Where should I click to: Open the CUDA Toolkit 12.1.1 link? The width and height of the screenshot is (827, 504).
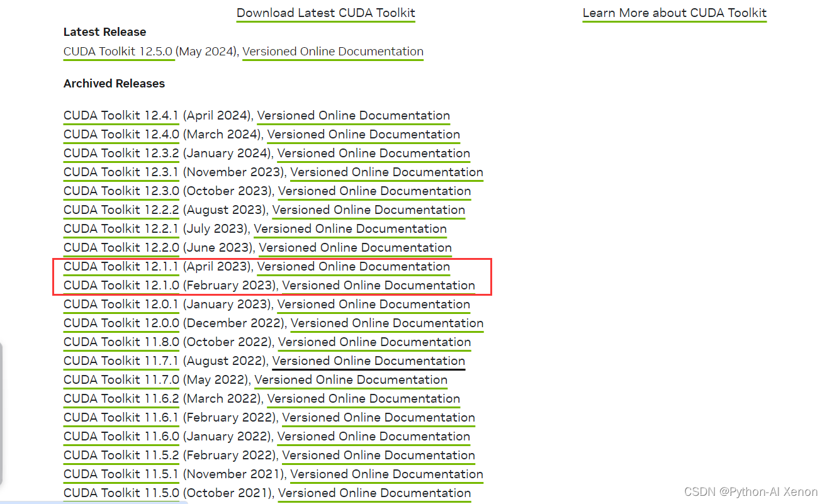pyautogui.click(x=121, y=267)
